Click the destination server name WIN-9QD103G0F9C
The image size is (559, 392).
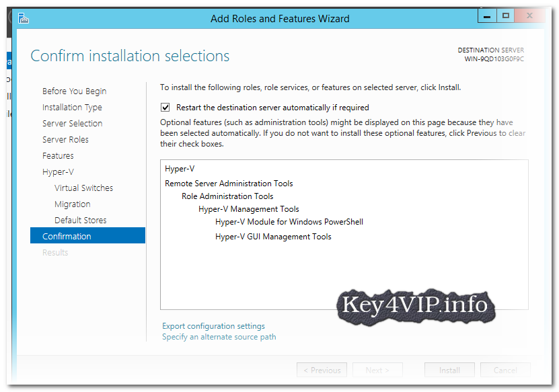(494, 58)
